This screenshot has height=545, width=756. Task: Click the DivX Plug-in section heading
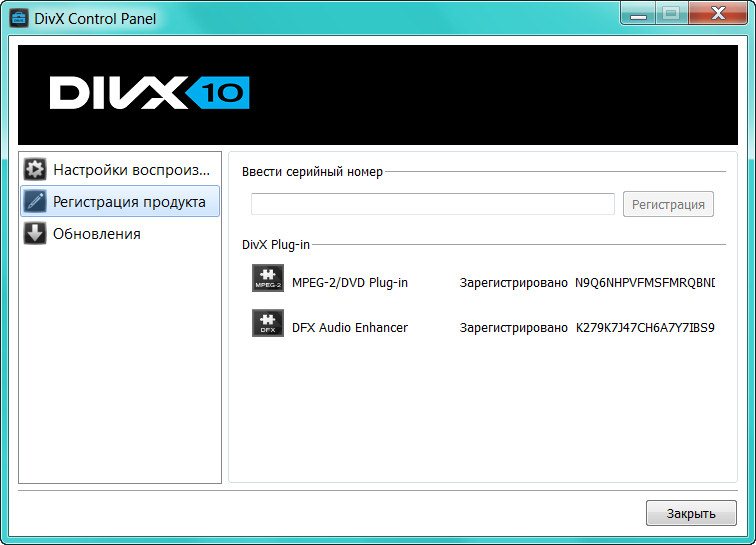(276, 245)
